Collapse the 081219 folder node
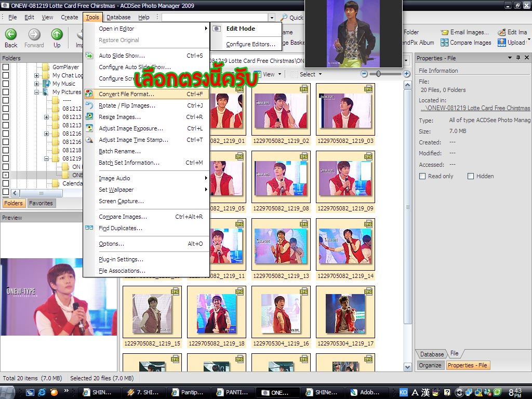The image size is (532, 399). [x=46, y=158]
